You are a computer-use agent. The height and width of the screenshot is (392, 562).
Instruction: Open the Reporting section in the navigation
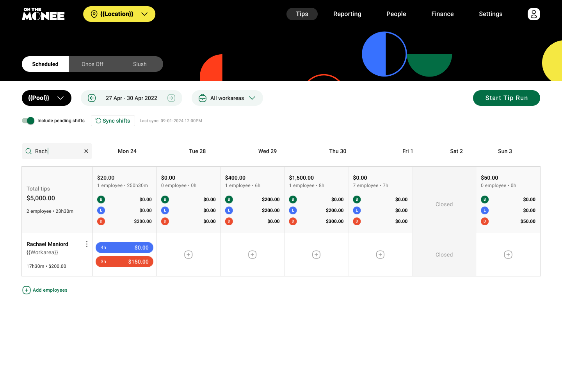point(347,14)
